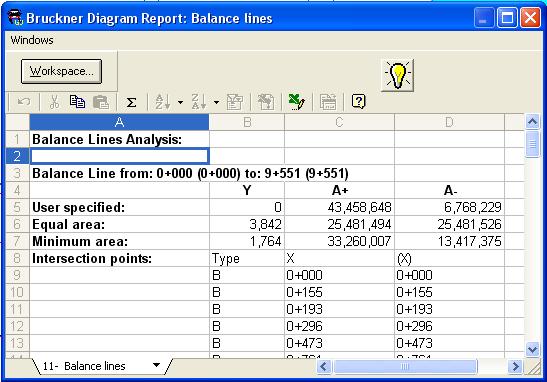Click the title bar application icon
The image size is (547, 382).
pyautogui.click(x=15, y=18)
